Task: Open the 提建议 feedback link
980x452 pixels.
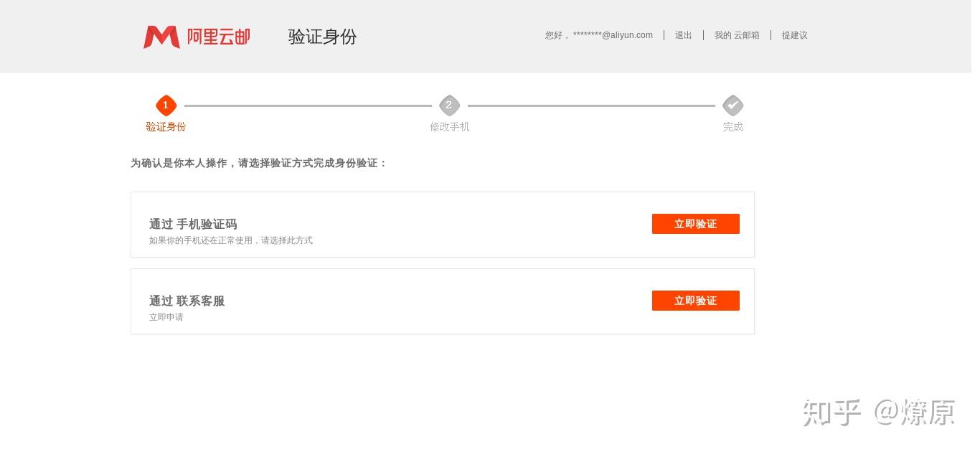Action: point(794,35)
